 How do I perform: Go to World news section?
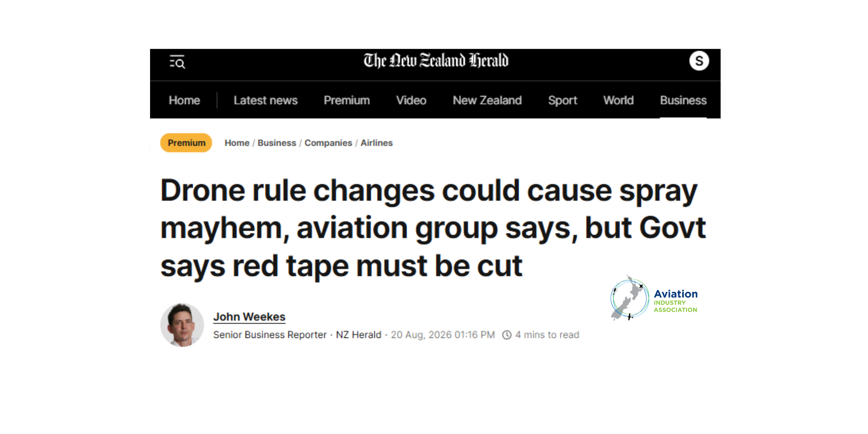(618, 100)
